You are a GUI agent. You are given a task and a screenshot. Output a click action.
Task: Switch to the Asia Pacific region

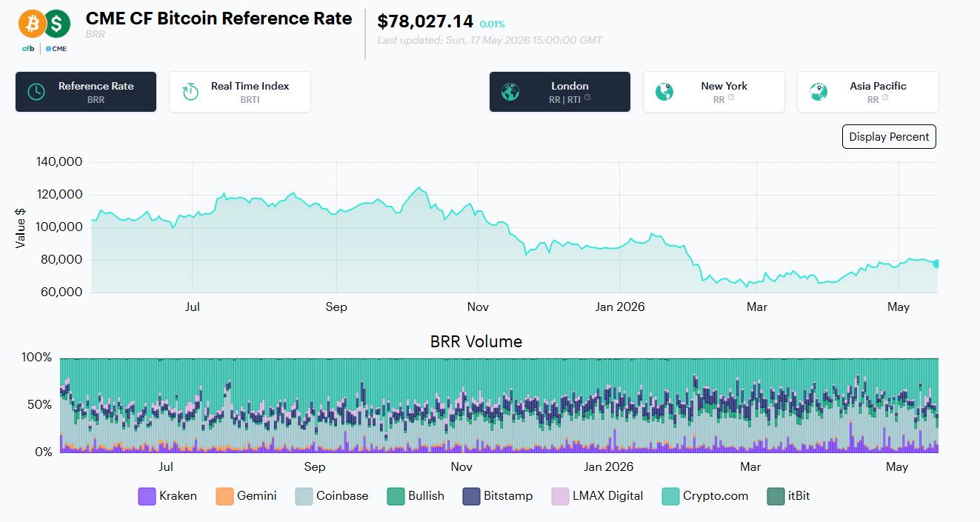[868, 92]
